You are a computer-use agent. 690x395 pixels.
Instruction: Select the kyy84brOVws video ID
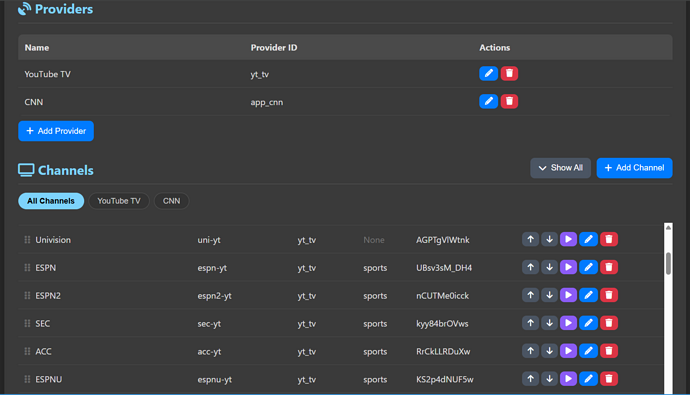[x=442, y=323]
